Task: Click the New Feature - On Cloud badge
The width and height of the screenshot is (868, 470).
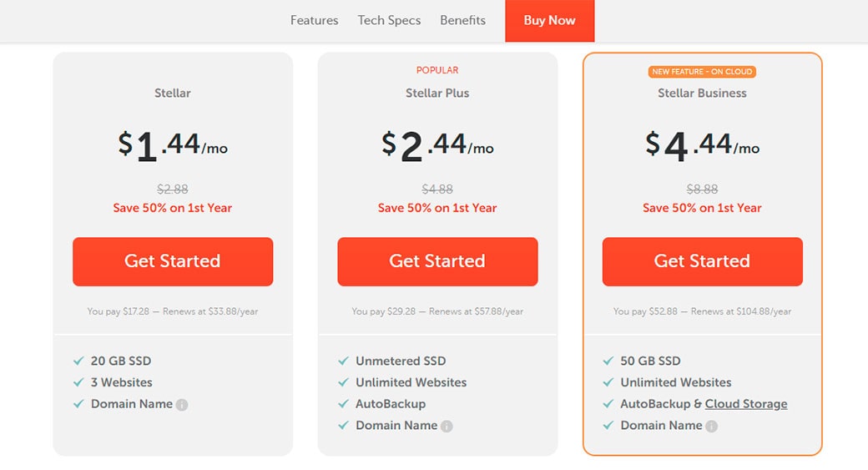Action: point(702,72)
